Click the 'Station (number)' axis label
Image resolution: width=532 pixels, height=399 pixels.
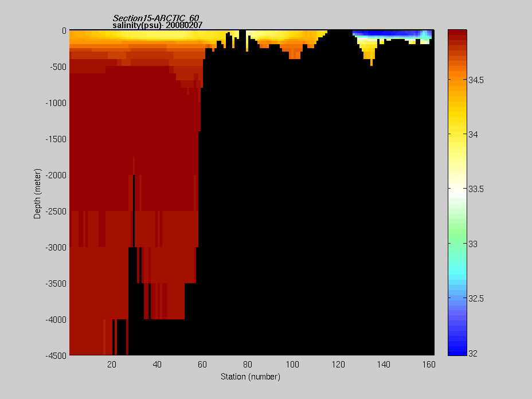(x=251, y=377)
